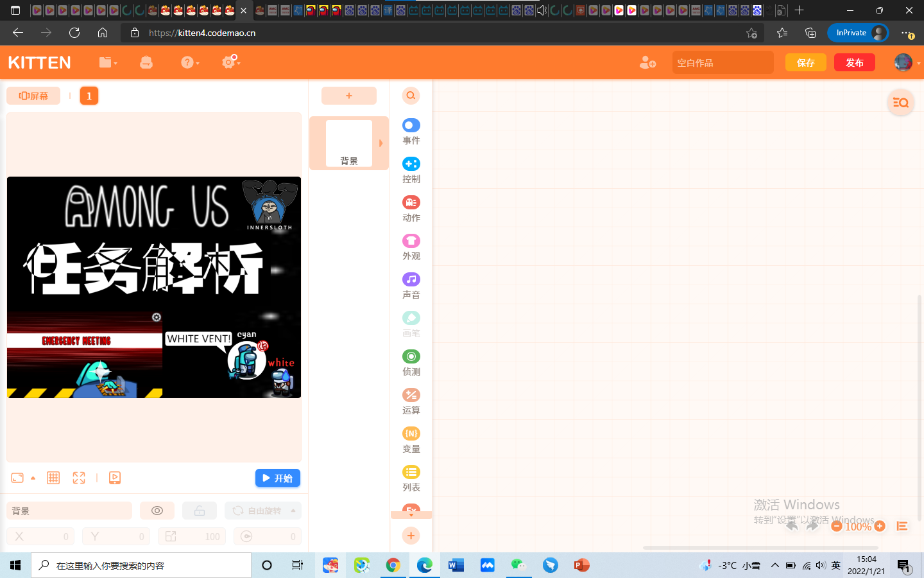Open the 侦测 (Sensing) block category

[x=411, y=363]
